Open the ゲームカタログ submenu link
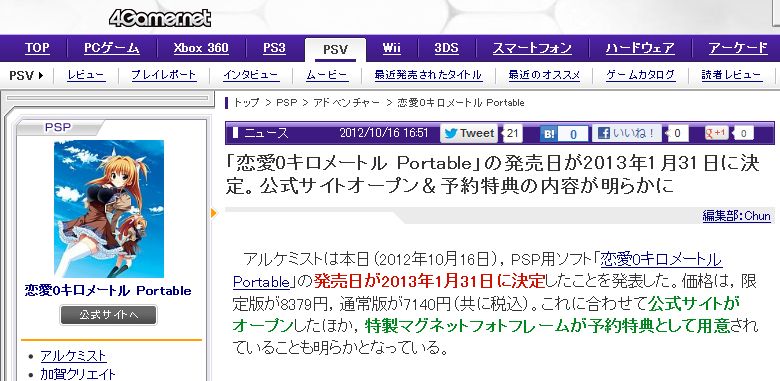 (x=641, y=76)
